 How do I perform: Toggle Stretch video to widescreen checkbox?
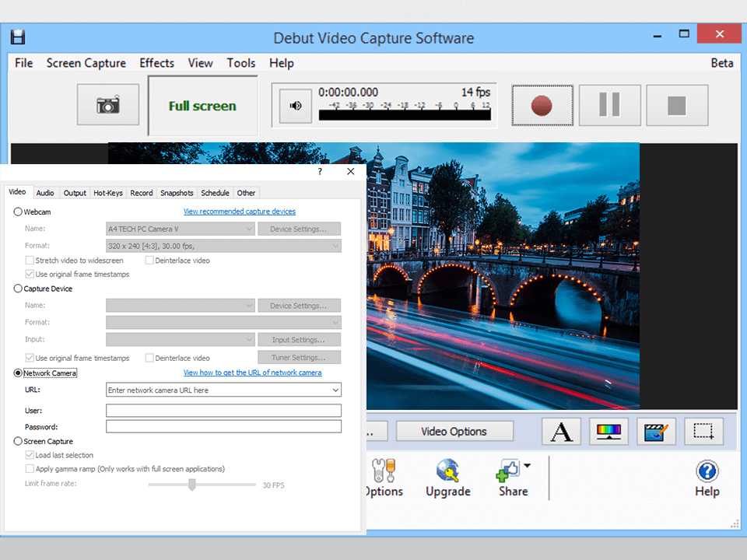pyautogui.click(x=30, y=261)
